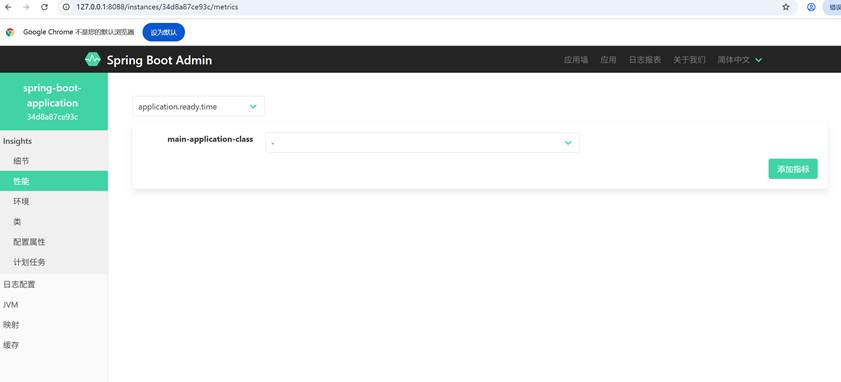Image resolution: width=841 pixels, height=382 pixels.
Task: Click the main-application-class label text
Action: (210, 139)
